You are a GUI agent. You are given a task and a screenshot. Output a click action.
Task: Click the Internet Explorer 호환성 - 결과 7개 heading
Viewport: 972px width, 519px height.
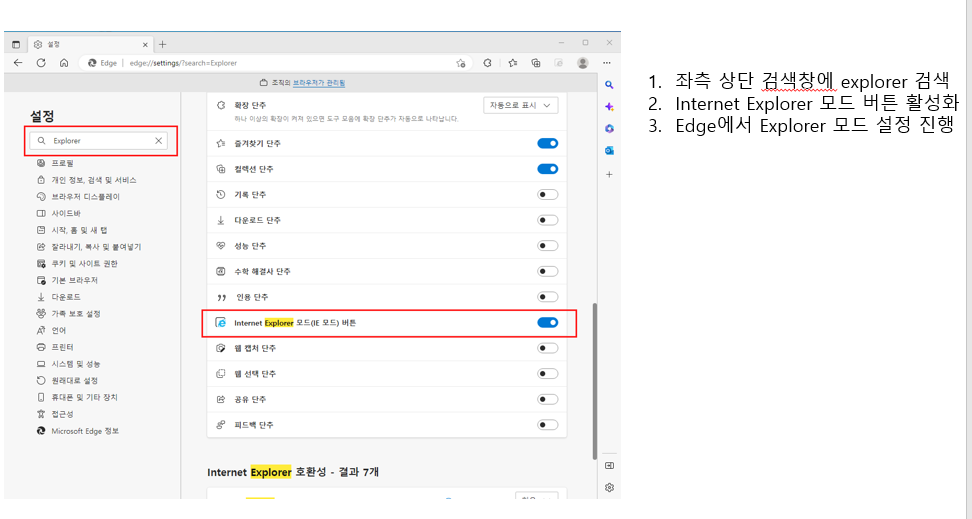point(293,472)
